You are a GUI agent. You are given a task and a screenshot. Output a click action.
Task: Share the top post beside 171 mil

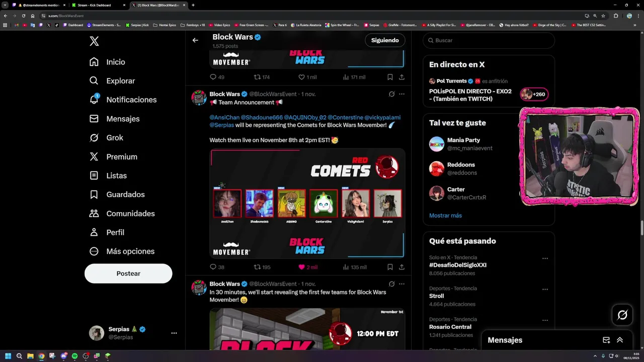click(x=401, y=77)
